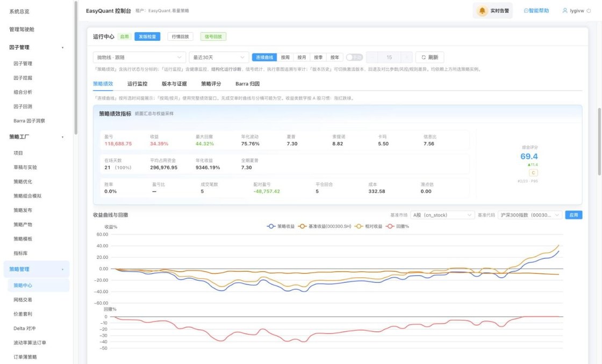602x364 pixels.
Task: Select the 连续曲线 view option
Action: pyautogui.click(x=264, y=57)
